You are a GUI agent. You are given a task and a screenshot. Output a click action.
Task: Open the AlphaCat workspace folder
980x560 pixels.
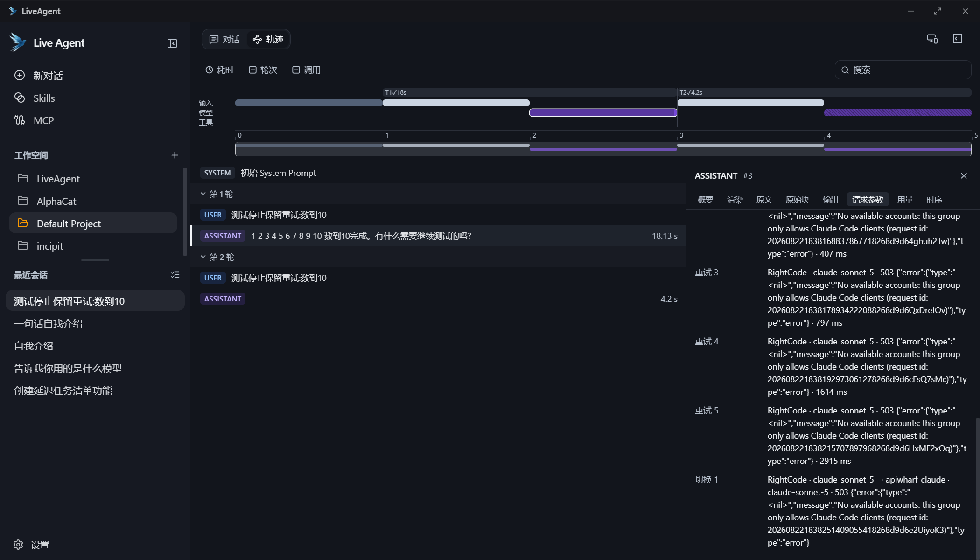tap(93, 201)
